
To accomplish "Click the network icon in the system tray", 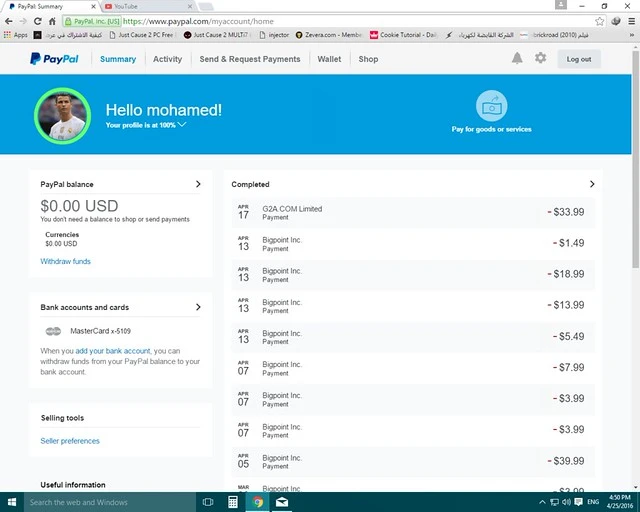I will pyautogui.click(x=554, y=502).
